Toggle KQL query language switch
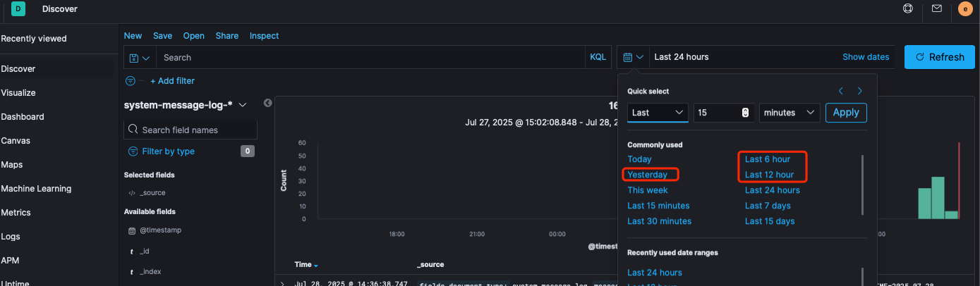Viewport: 980px width, 286px height. (598, 57)
